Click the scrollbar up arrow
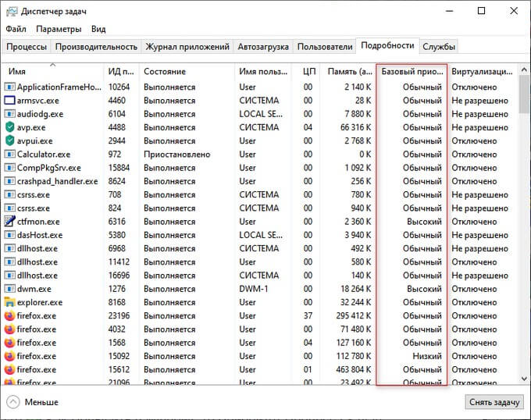This screenshot has width=531, height=420. point(524,70)
